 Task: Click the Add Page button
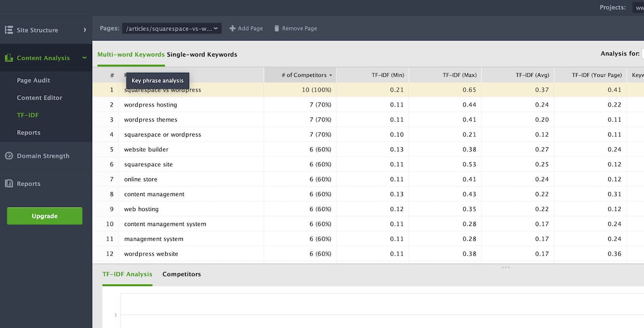coord(246,28)
